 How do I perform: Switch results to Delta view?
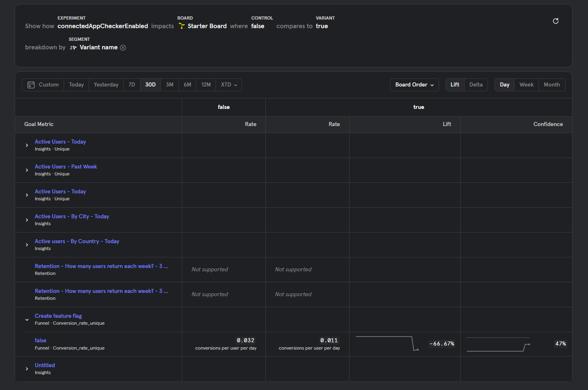coord(476,84)
